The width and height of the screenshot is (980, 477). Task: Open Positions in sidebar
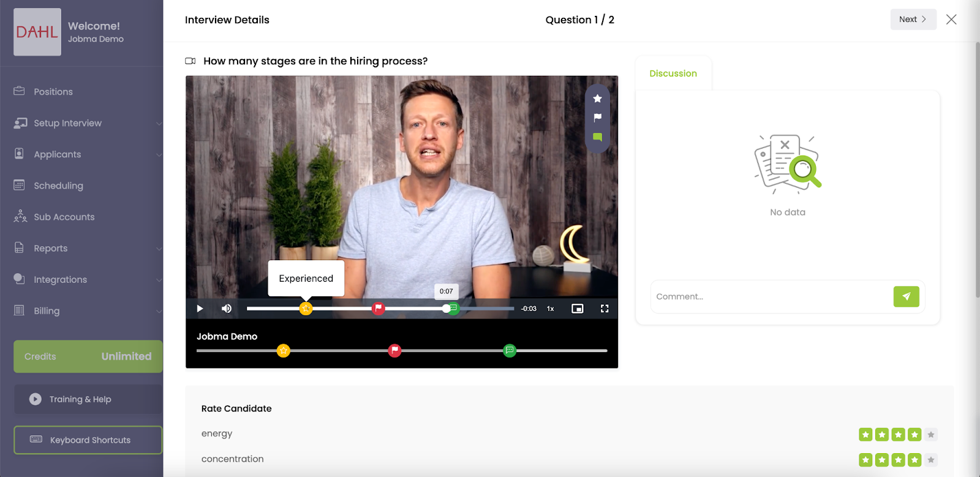[53, 92]
